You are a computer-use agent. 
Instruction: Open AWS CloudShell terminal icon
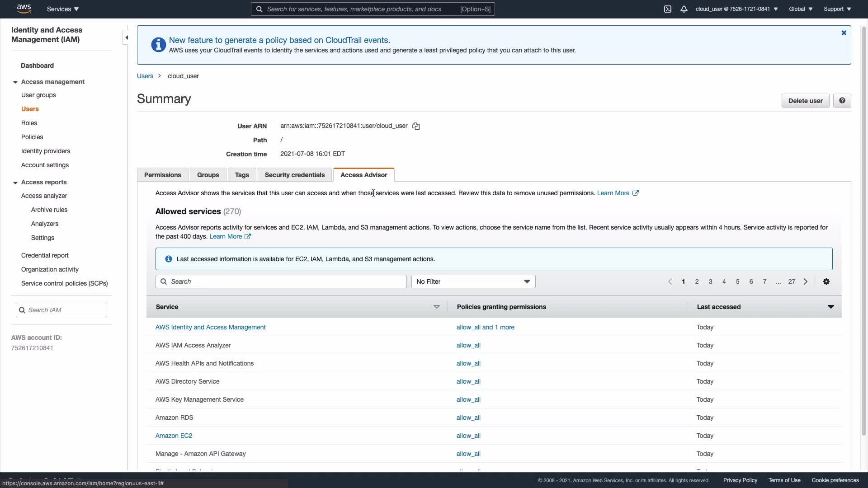pos(668,9)
